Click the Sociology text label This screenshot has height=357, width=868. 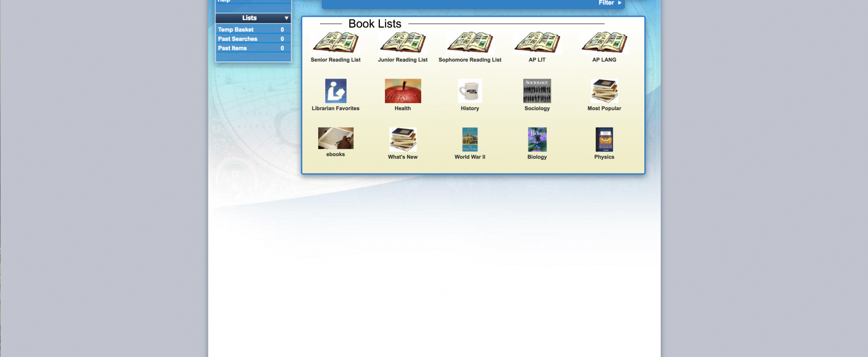[x=537, y=108]
